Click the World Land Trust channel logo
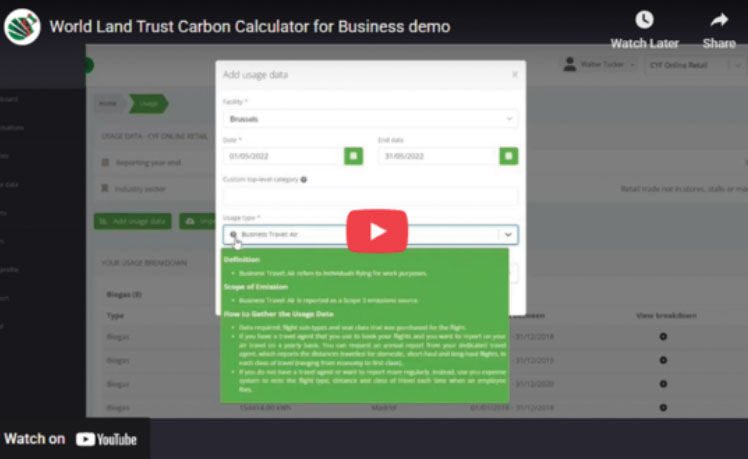The height and width of the screenshot is (459, 748). coord(21,27)
